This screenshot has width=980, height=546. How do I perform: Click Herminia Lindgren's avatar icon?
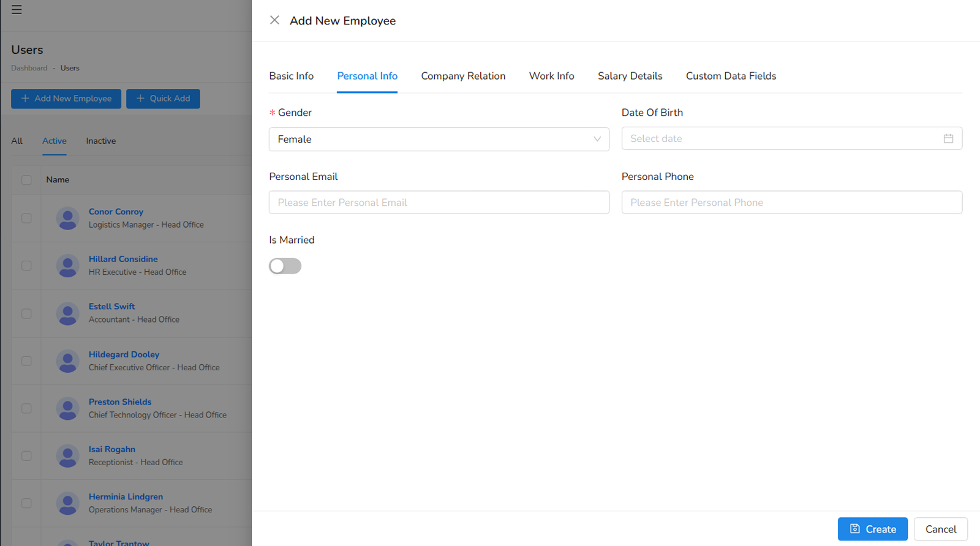[67, 503]
